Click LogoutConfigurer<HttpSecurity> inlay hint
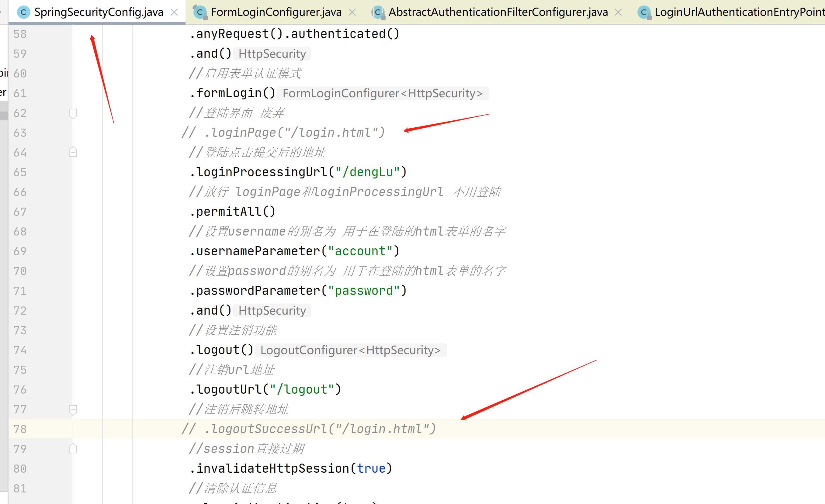Image resolution: width=825 pixels, height=504 pixels. (350, 350)
